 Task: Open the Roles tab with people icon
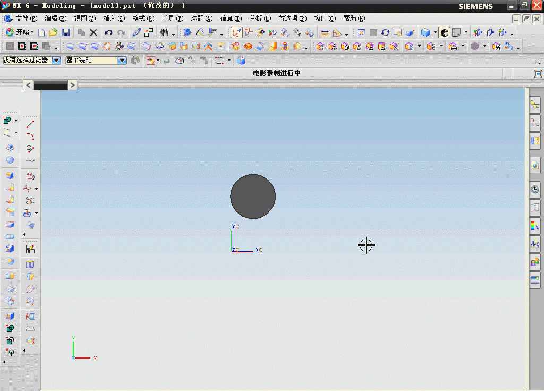(x=535, y=261)
